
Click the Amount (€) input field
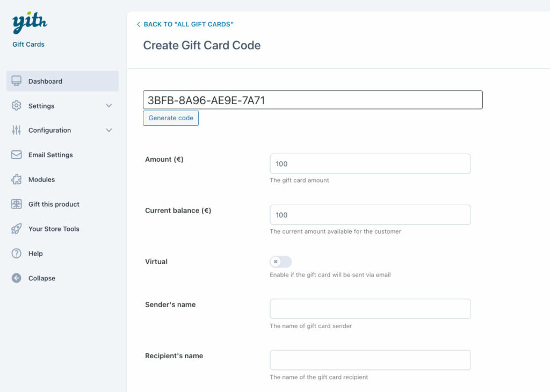pyautogui.click(x=371, y=164)
